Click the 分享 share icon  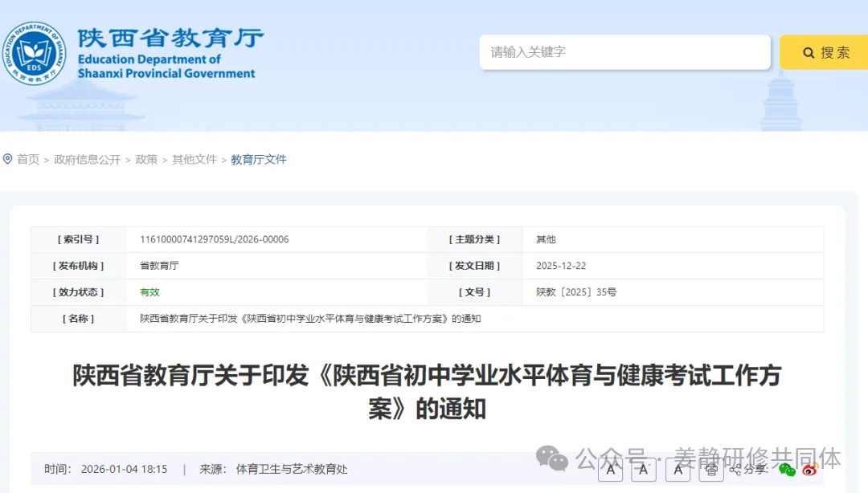(734, 470)
